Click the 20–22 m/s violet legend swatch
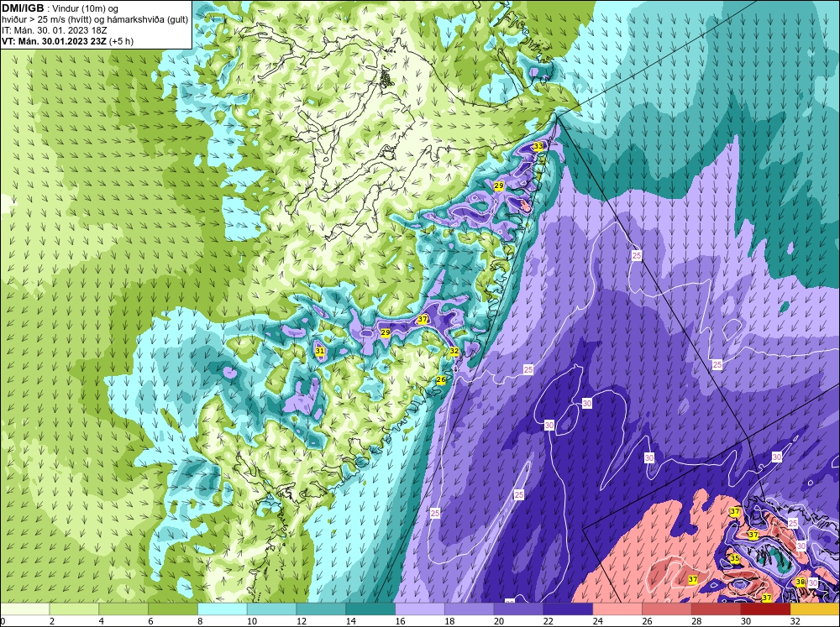 [x=518, y=609]
